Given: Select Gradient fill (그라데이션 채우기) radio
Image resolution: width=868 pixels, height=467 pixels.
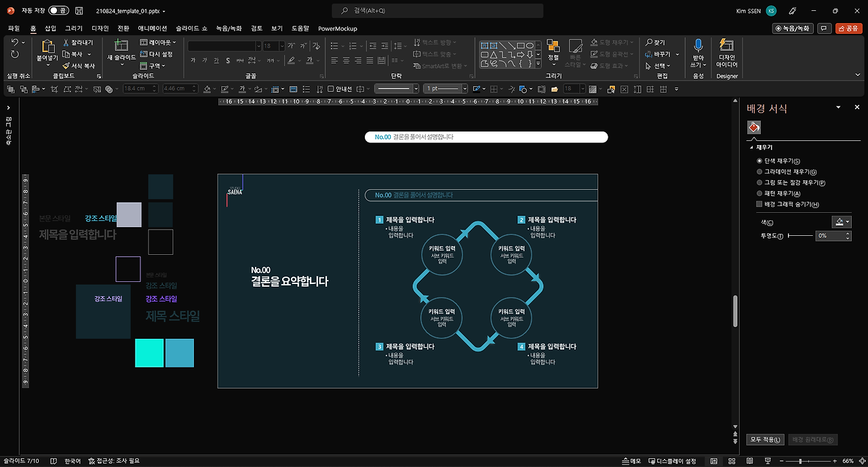Looking at the screenshot, I should (759, 172).
